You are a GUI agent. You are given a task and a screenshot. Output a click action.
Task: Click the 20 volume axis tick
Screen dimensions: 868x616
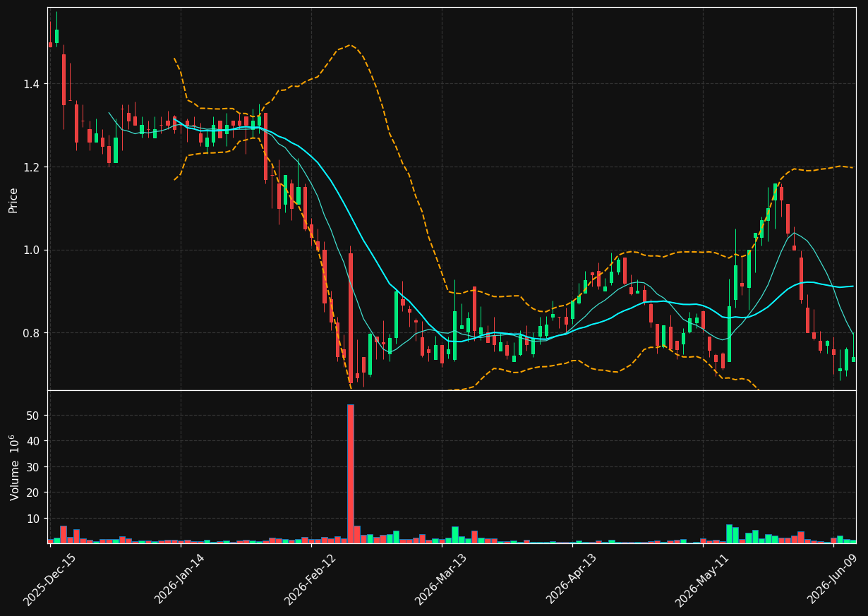pyautogui.click(x=33, y=493)
